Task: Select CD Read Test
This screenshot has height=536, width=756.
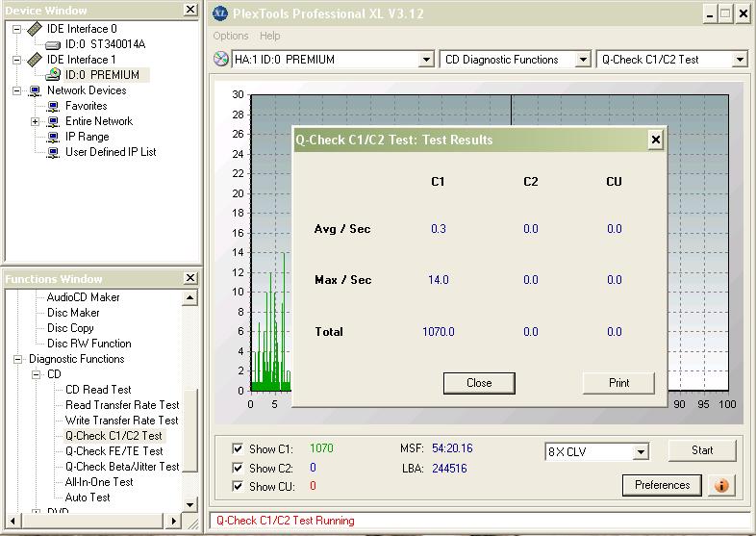Action: coord(98,390)
